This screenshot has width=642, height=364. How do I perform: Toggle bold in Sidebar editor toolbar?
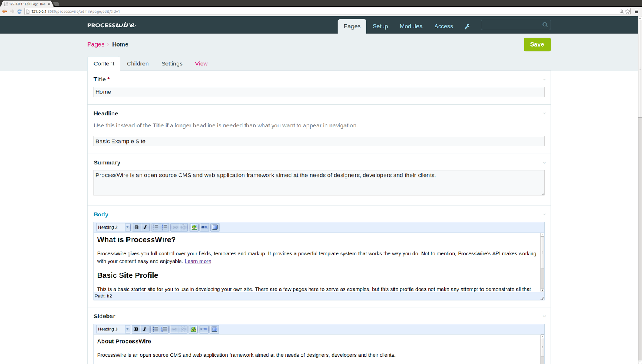136,329
